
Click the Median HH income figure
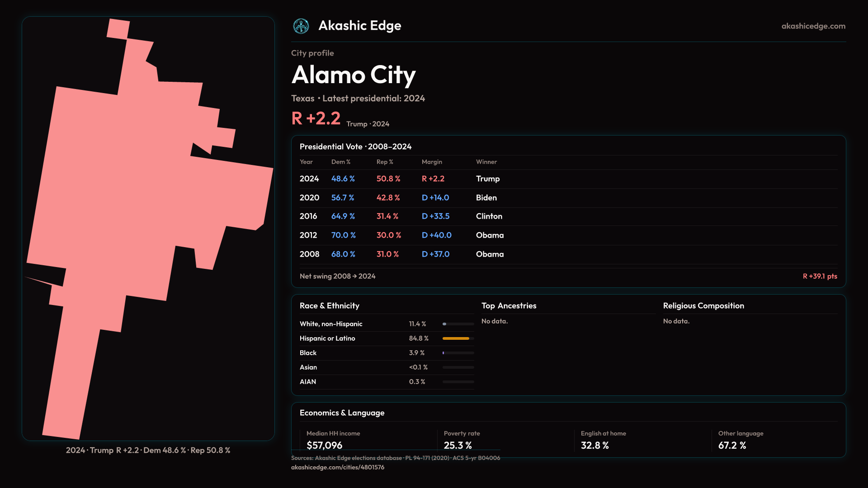324,445
